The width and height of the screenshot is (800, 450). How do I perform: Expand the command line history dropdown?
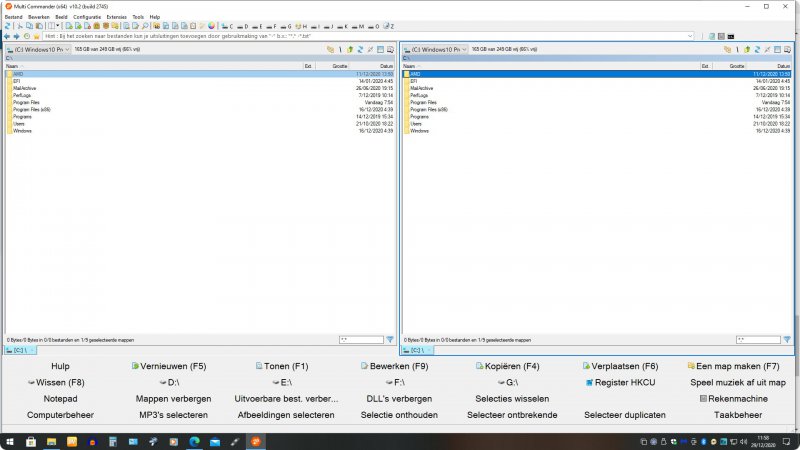click(690, 36)
